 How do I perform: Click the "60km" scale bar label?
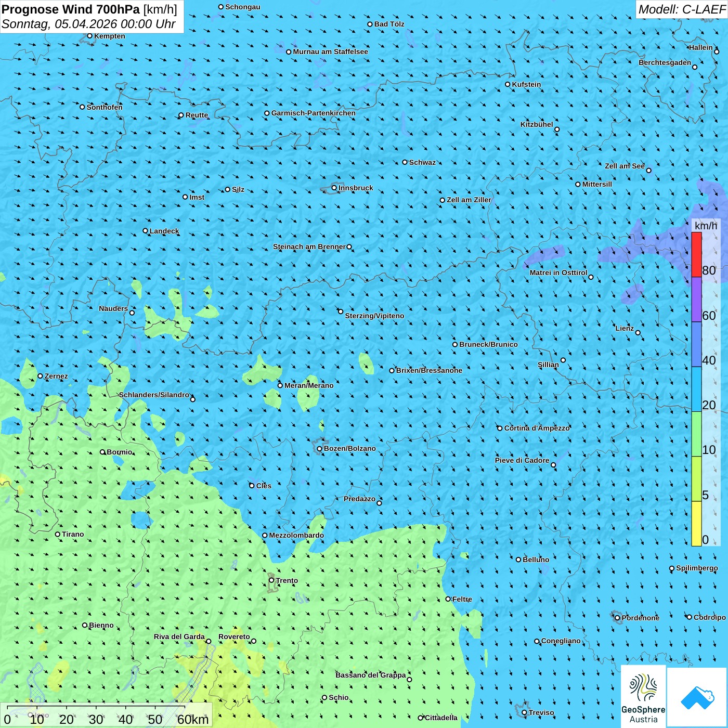click(x=193, y=719)
